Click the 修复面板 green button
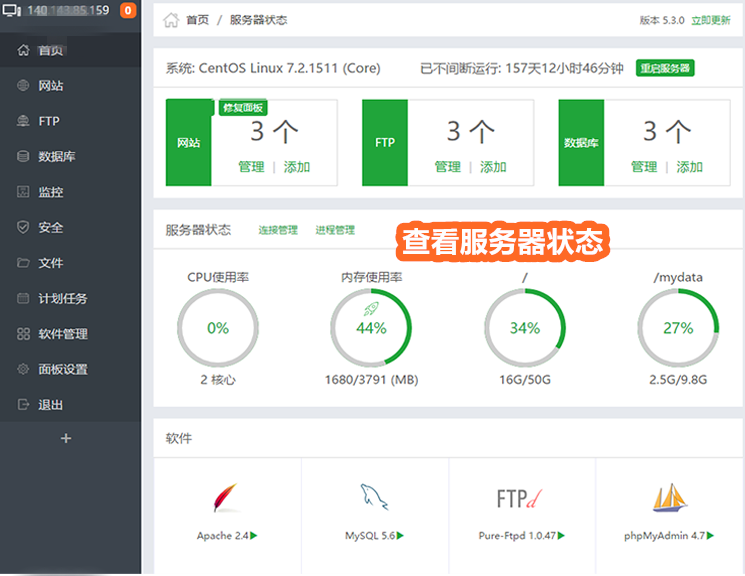The width and height of the screenshot is (745, 576). point(243,106)
